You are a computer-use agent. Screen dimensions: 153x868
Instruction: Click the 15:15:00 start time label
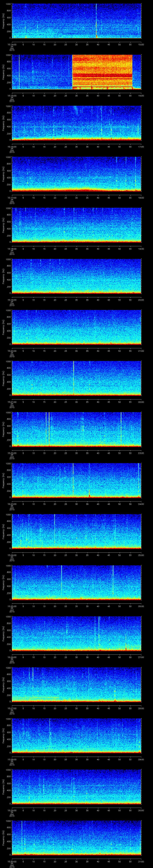click(12, 96)
